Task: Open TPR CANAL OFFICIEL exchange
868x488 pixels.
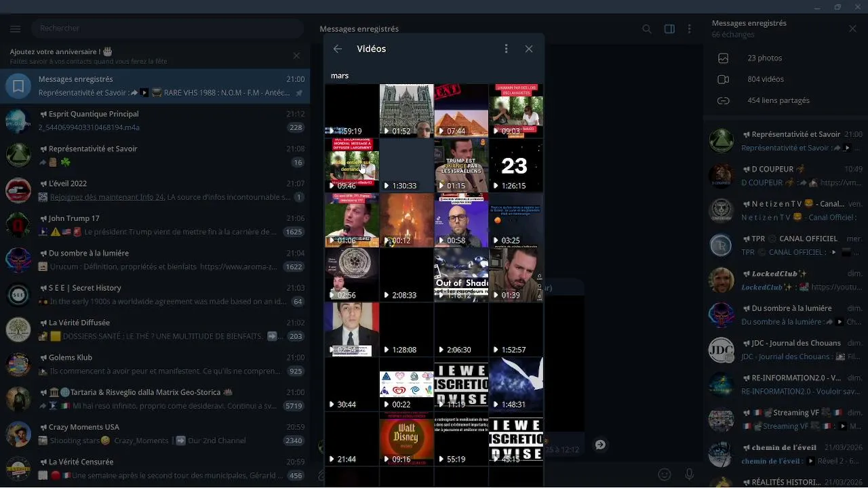Action: (x=785, y=245)
